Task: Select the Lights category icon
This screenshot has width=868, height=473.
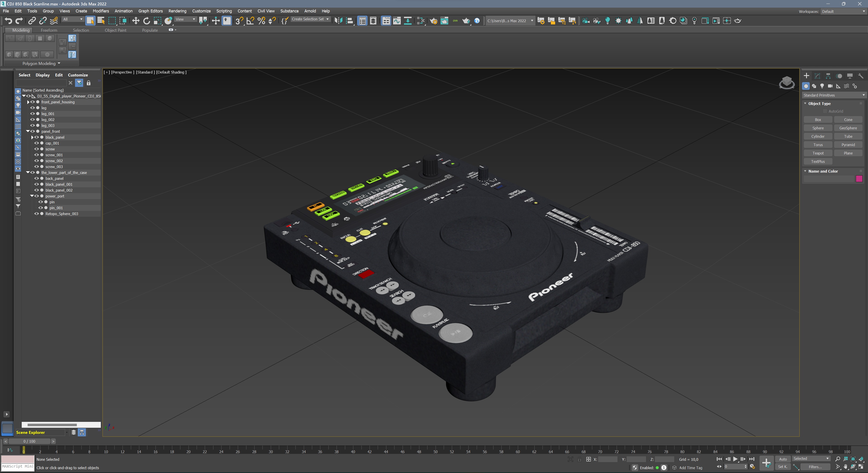Action: click(822, 86)
